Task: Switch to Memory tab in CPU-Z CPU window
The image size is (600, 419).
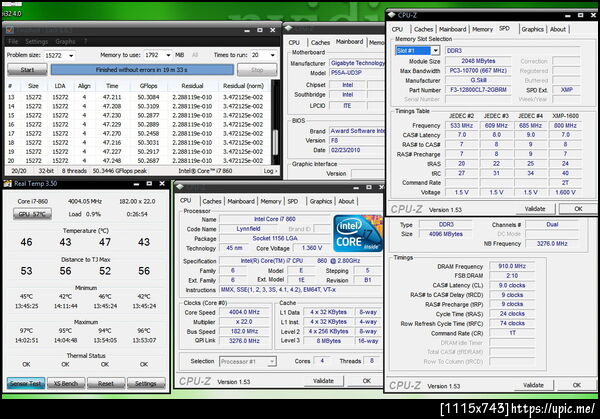Action: point(271,201)
